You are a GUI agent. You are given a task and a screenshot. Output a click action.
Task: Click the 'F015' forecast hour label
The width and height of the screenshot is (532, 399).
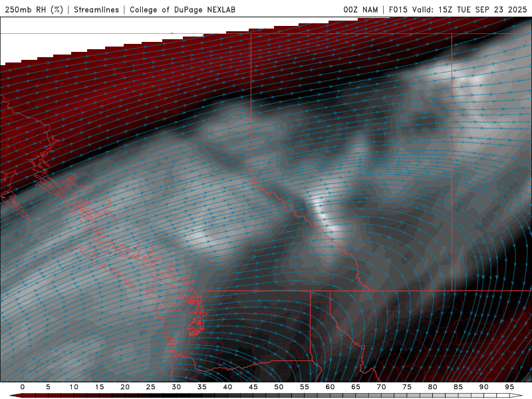[398, 9]
